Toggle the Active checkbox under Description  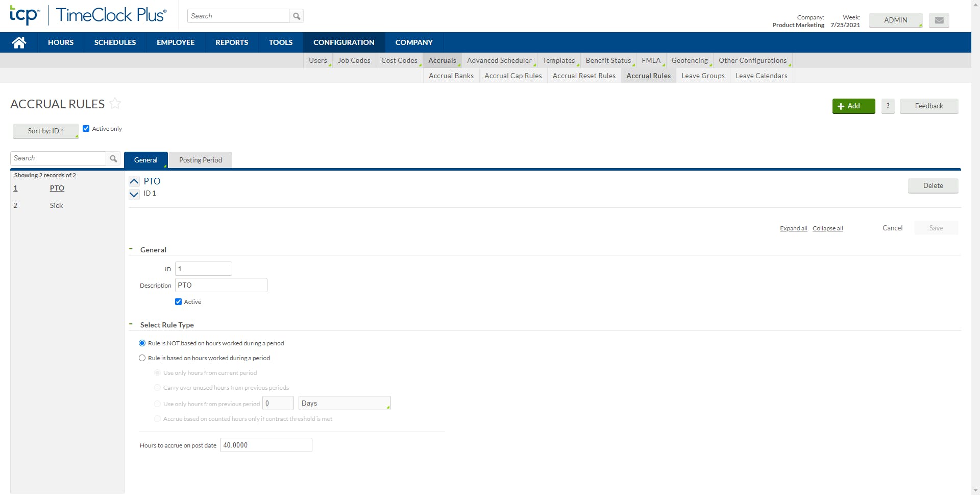click(178, 301)
